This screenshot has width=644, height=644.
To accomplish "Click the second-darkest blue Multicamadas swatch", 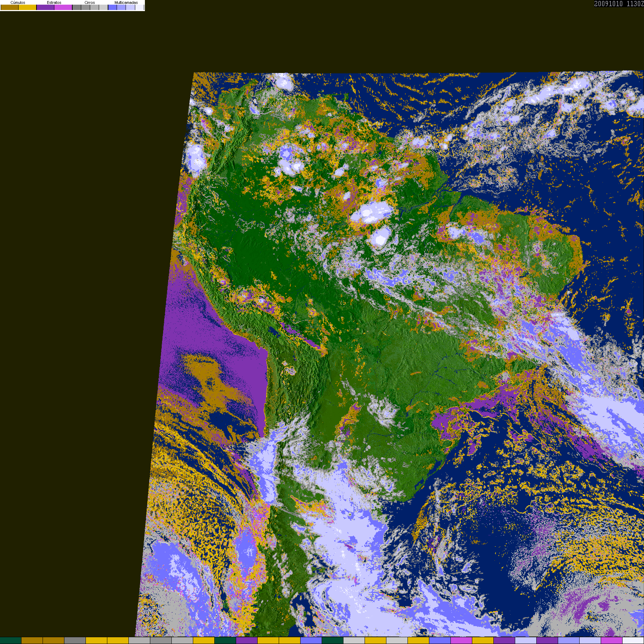I will 121,7.
